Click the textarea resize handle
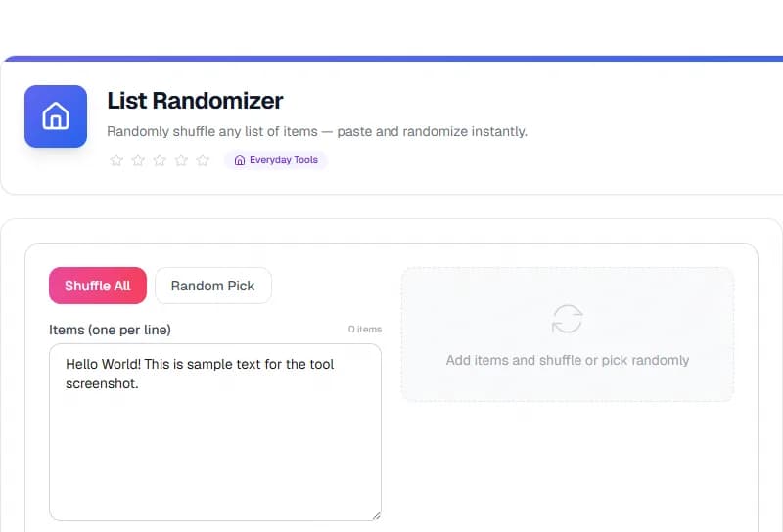Screen dimensions: 783x532 (377, 516)
